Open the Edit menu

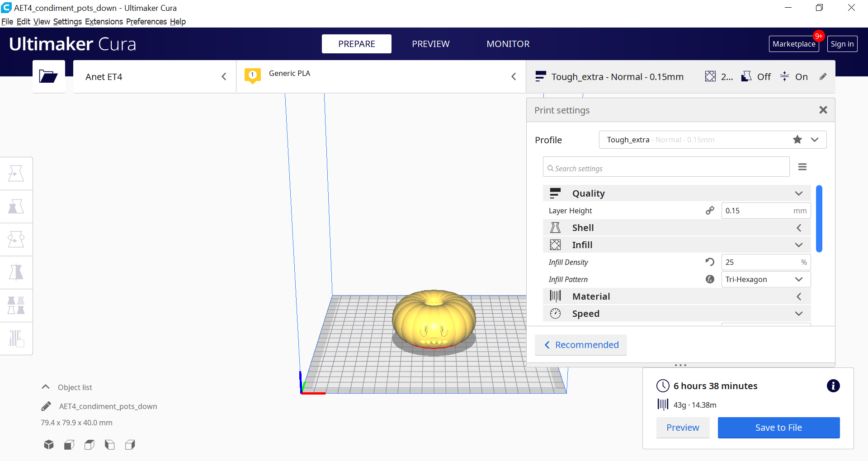pos(24,22)
